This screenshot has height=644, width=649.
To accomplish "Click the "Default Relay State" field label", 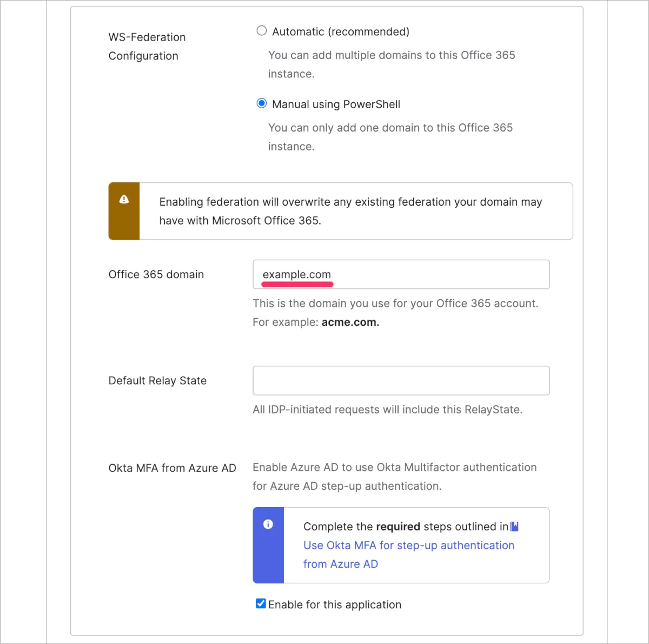I will pyautogui.click(x=157, y=380).
